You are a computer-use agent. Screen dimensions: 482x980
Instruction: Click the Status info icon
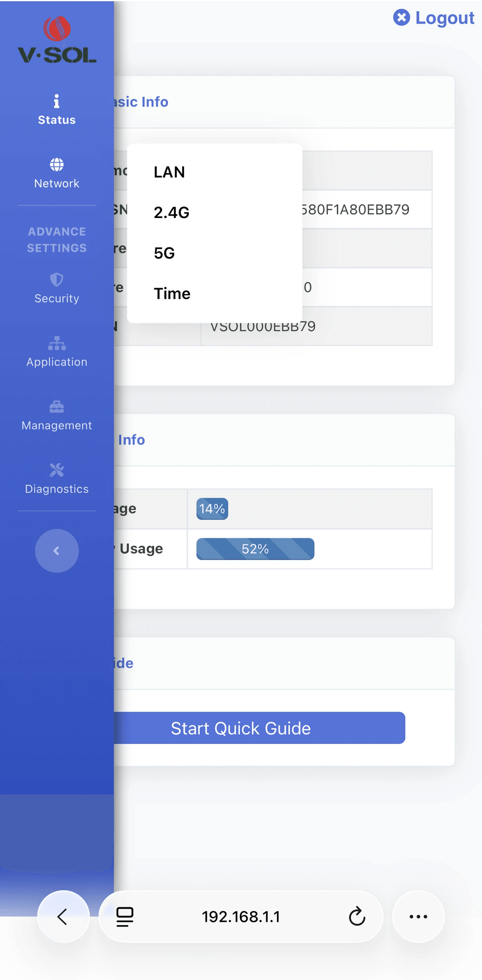57,102
